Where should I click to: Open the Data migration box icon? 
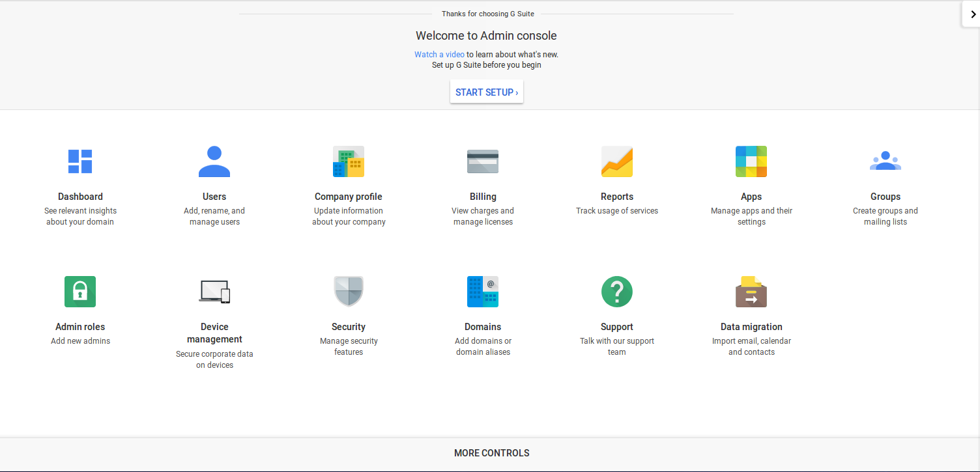pos(751,292)
